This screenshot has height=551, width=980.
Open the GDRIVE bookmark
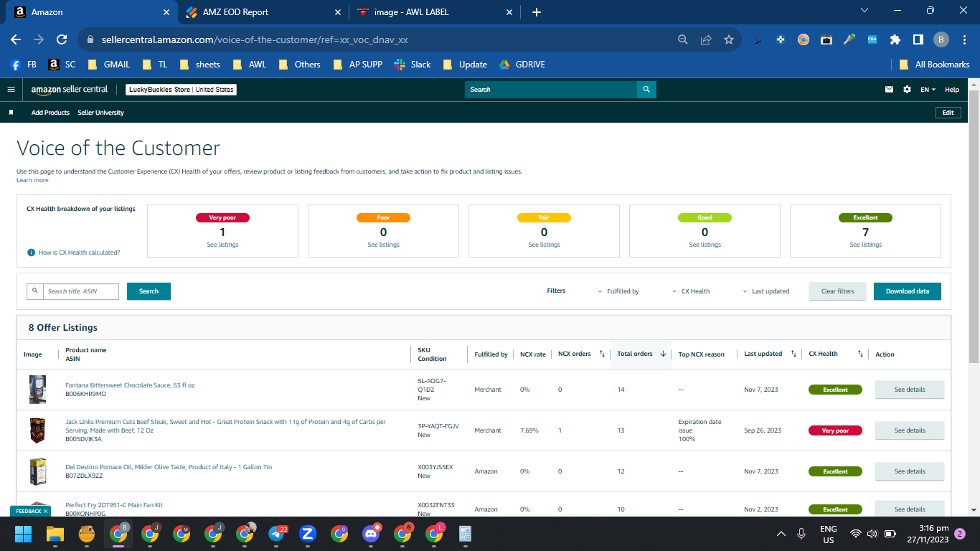click(522, 65)
